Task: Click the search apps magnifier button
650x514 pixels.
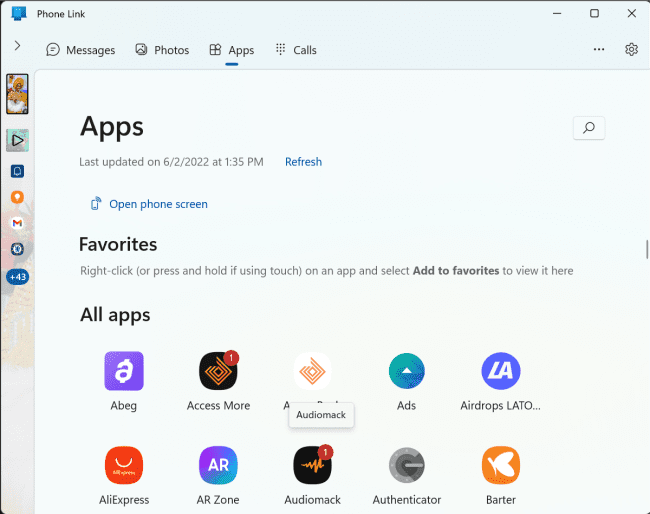Action: (x=589, y=128)
